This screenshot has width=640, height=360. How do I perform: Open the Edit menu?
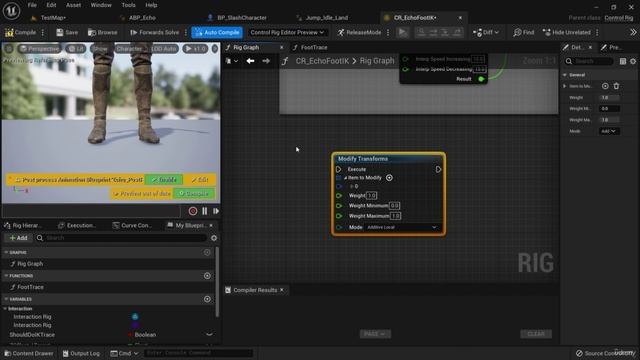(x=51, y=5)
